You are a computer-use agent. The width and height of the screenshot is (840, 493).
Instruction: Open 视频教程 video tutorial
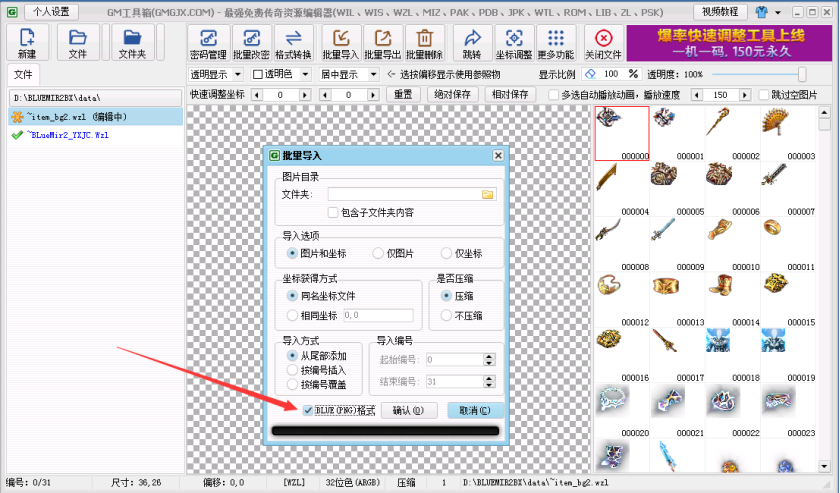pos(720,11)
